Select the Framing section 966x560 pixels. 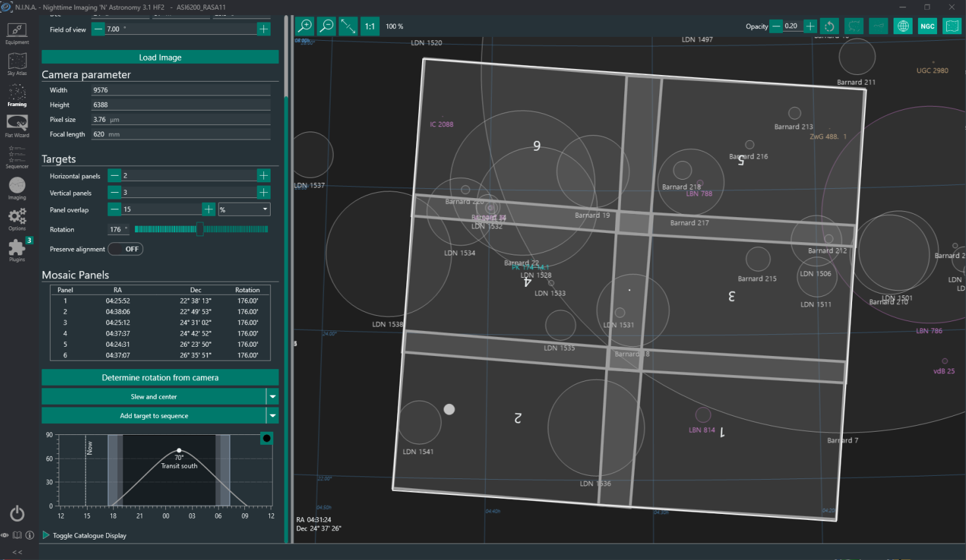pyautogui.click(x=17, y=95)
